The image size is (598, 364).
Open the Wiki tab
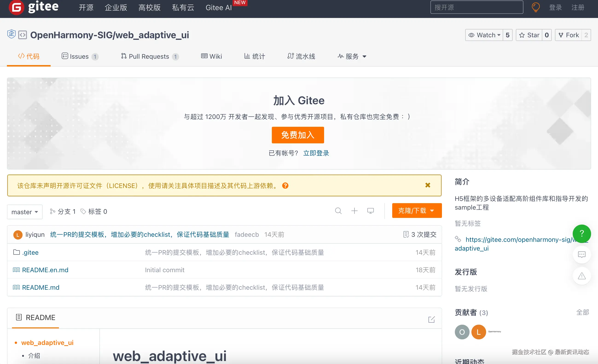[211, 56]
